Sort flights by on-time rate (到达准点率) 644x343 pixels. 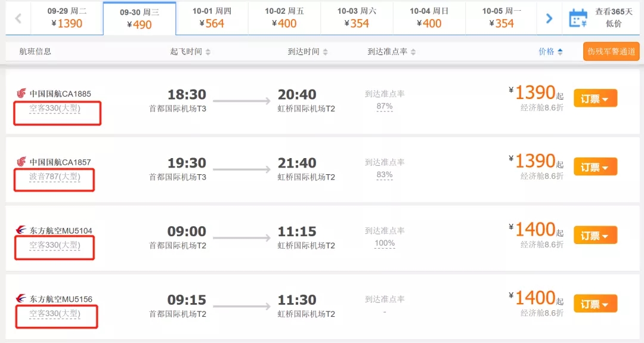point(391,52)
